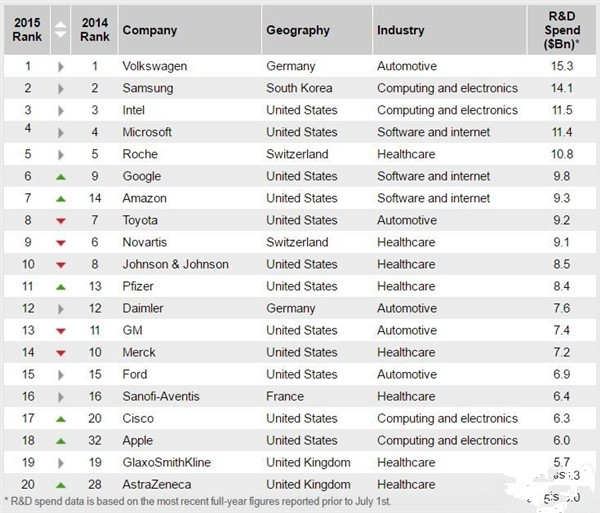Click gray arrow beside Volkswagen
Screen dimensions: 600x513
click(61, 66)
